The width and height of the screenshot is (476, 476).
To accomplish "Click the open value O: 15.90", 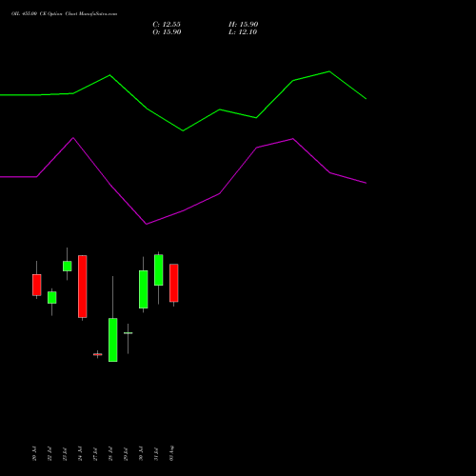I will [167, 32].
